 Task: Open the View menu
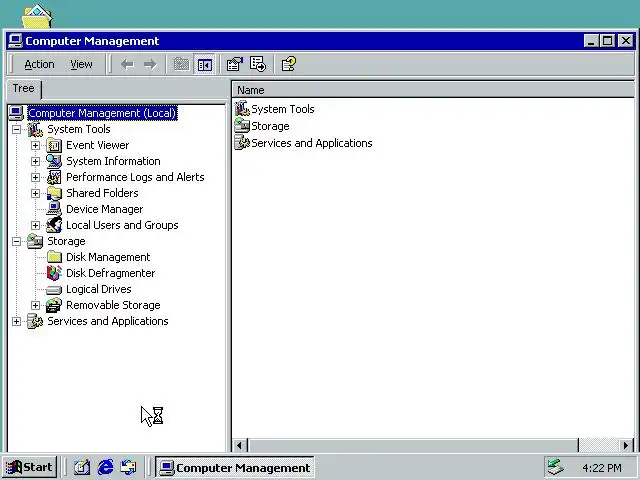[x=81, y=64]
